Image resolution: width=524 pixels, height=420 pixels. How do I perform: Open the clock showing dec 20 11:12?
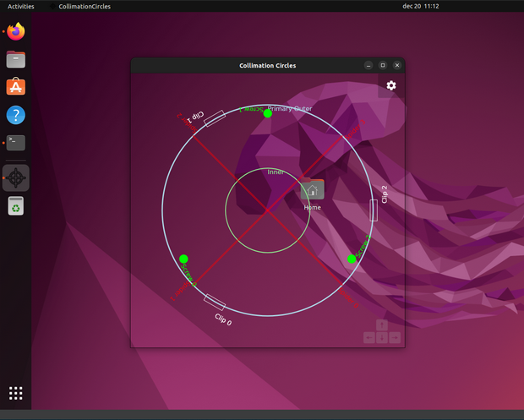[x=420, y=6]
